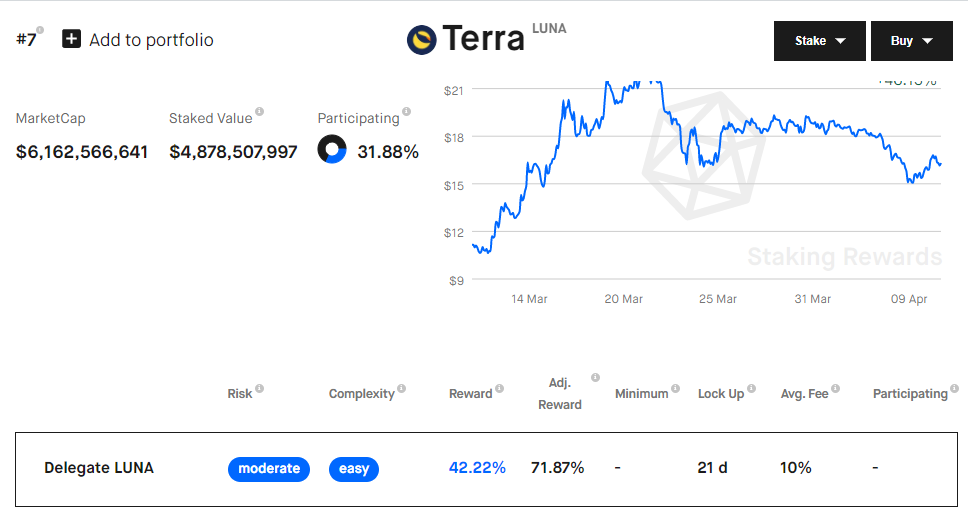Open the Delegate LUNA row
The image size is (968, 512).
486,469
